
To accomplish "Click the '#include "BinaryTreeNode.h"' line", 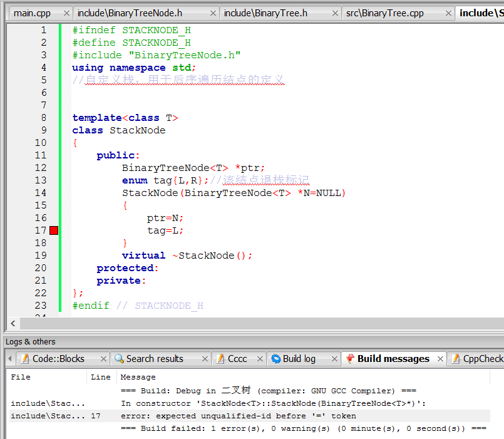I will click(x=157, y=55).
